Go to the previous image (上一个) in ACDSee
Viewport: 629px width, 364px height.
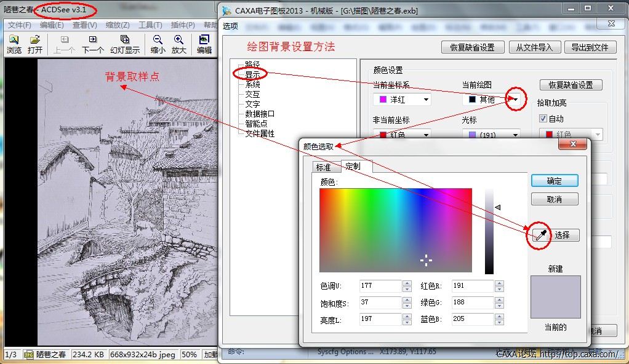(65, 40)
